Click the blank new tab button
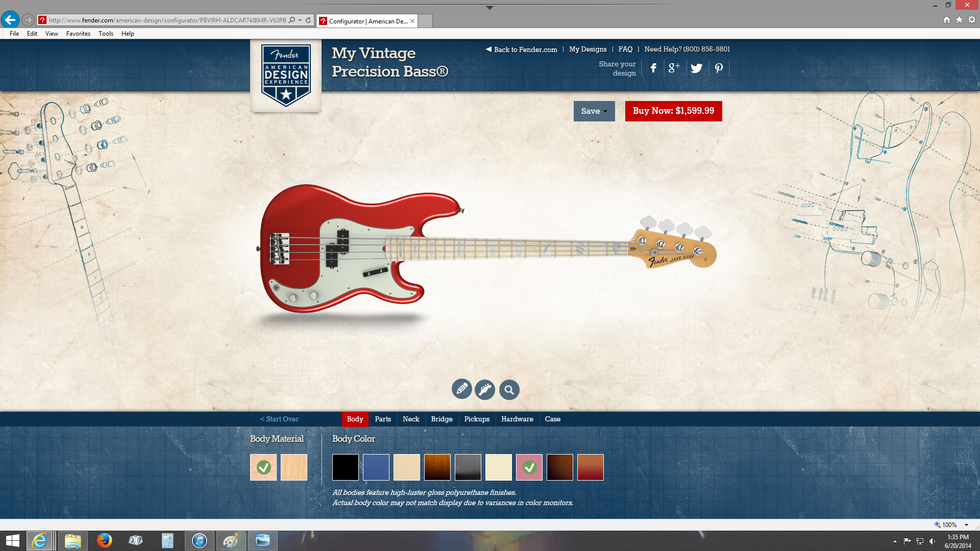Viewport: 980px width, 551px height. [426, 21]
